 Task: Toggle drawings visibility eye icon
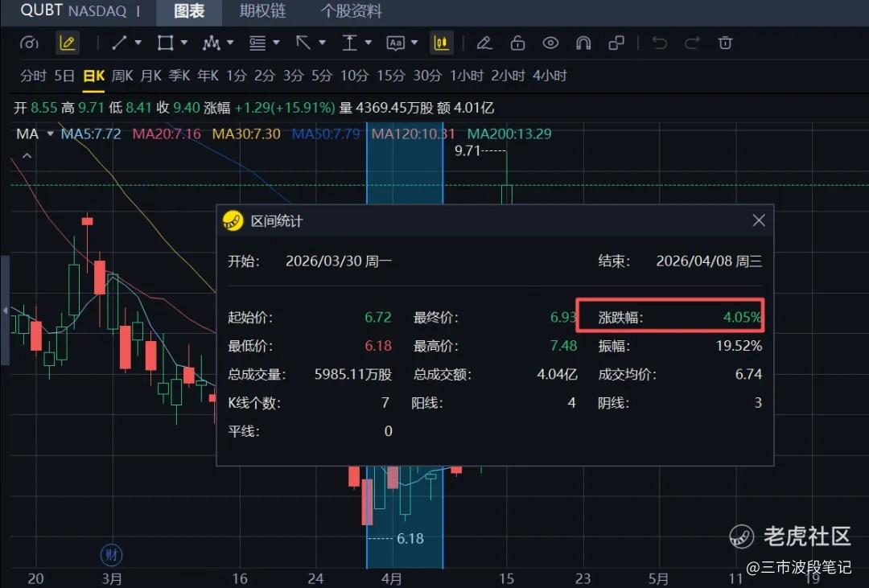[x=550, y=43]
